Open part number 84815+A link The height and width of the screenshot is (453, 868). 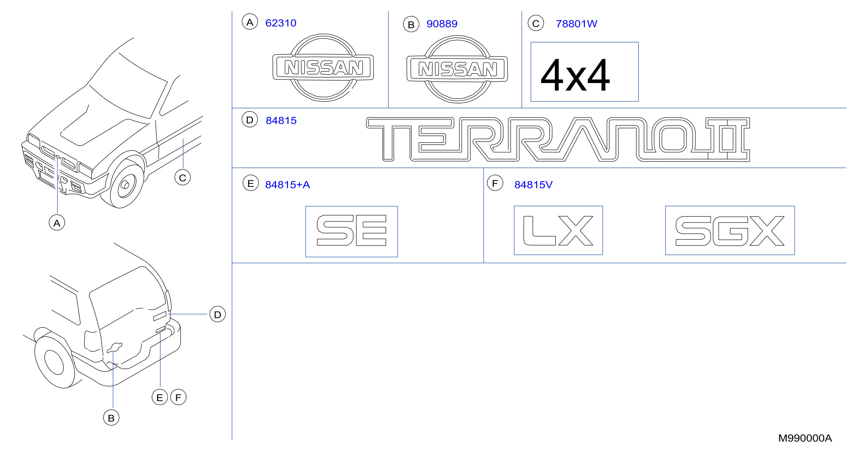288,185
